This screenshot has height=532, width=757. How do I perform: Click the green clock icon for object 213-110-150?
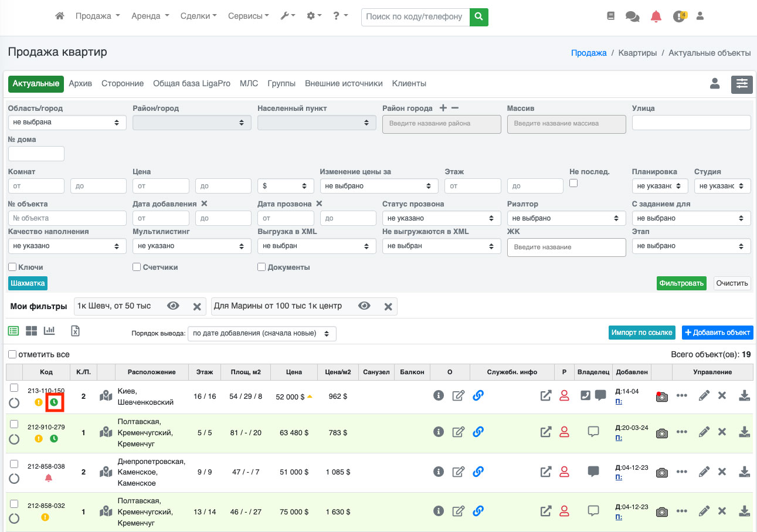(54, 402)
